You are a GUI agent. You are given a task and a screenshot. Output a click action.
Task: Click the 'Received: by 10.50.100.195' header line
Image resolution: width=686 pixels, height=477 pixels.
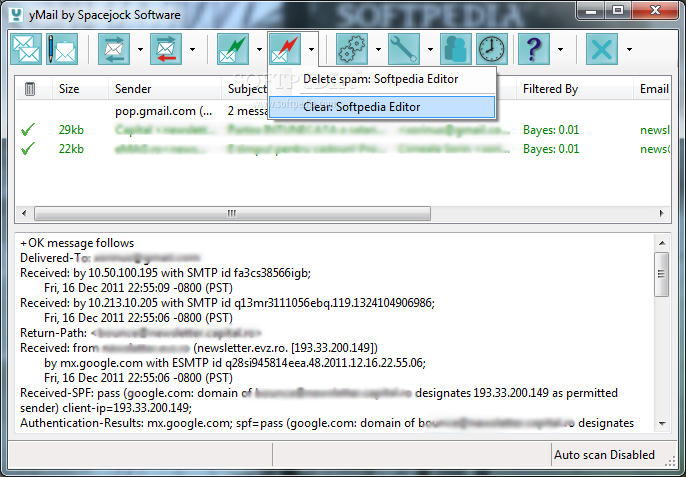(x=165, y=273)
